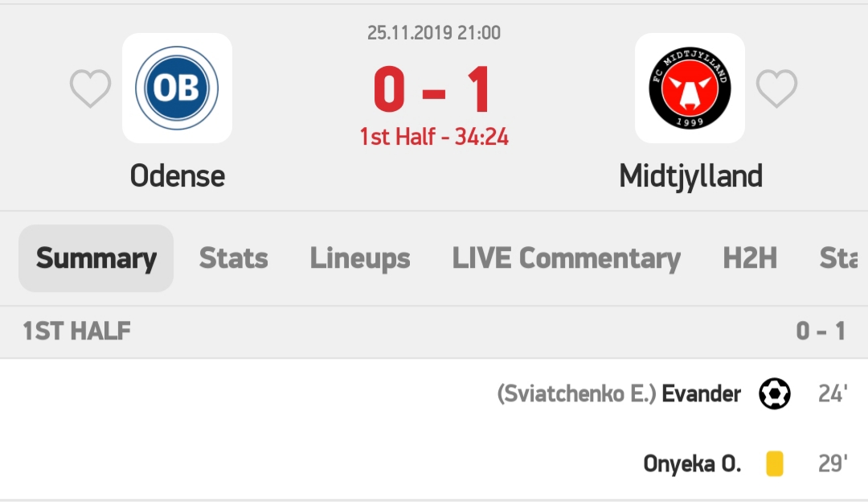The height and width of the screenshot is (502, 868).
Task: Open goal scorer Evander's profile
Action: click(702, 394)
